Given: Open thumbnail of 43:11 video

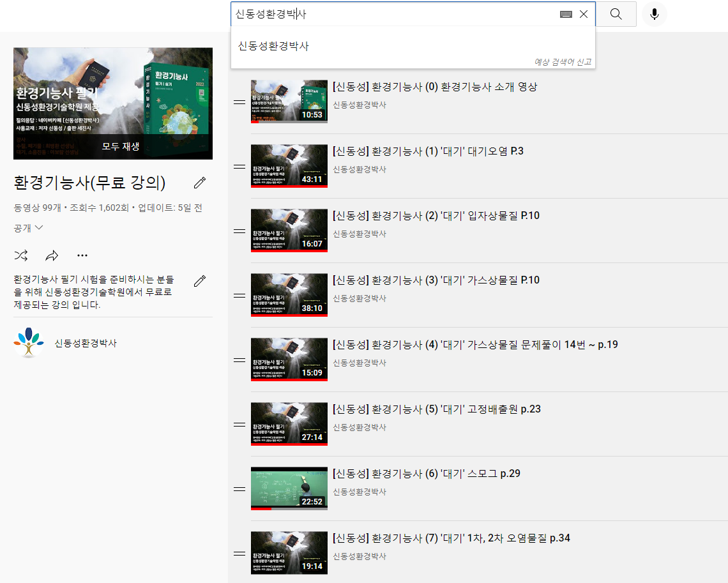Looking at the screenshot, I should (x=289, y=166).
